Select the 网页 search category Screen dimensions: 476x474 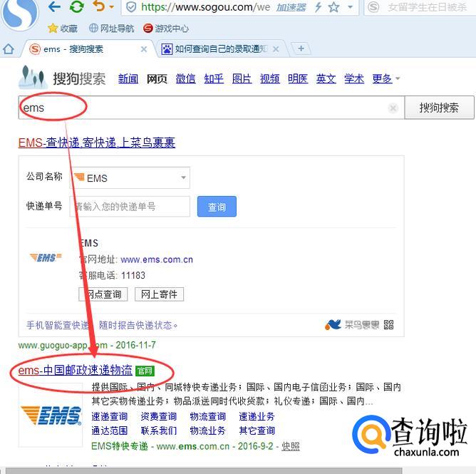point(157,78)
